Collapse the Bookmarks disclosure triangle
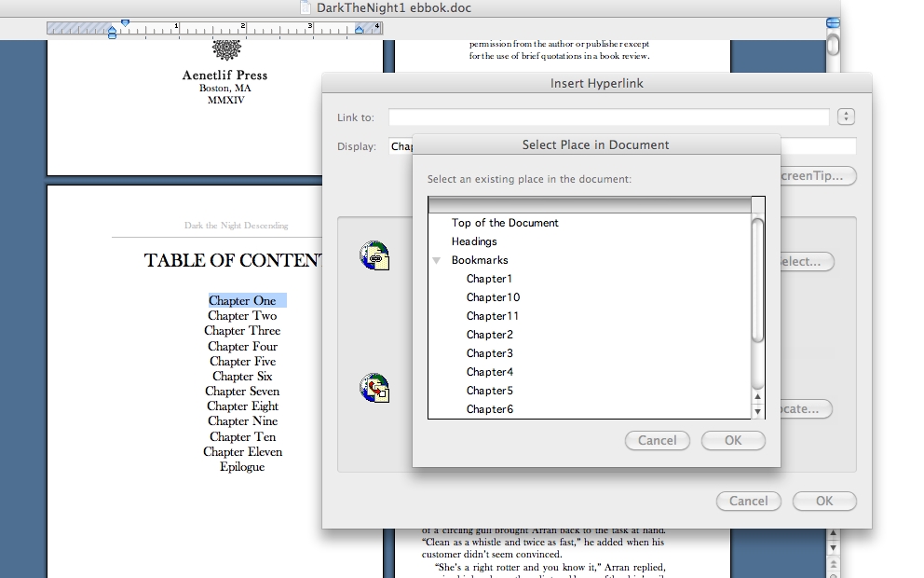 click(x=437, y=261)
